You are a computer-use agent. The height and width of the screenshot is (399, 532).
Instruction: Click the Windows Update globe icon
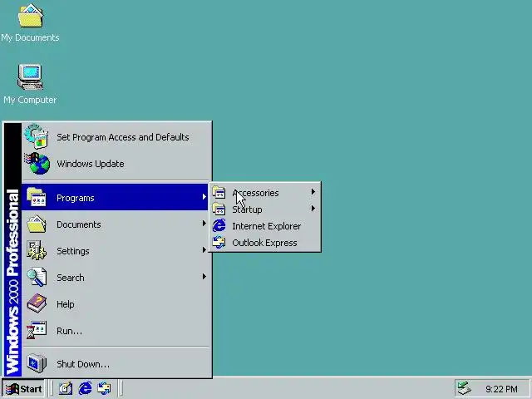pyautogui.click(x=37, y=163)
